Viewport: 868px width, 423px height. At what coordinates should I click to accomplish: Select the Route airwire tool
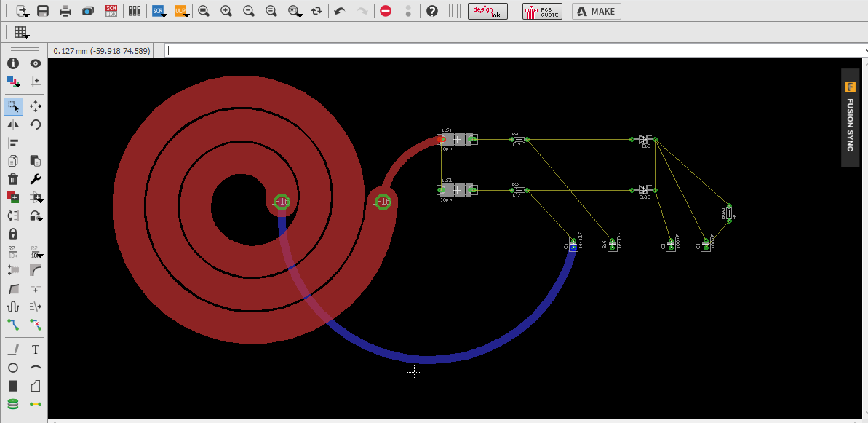click(x=13, y=323)
